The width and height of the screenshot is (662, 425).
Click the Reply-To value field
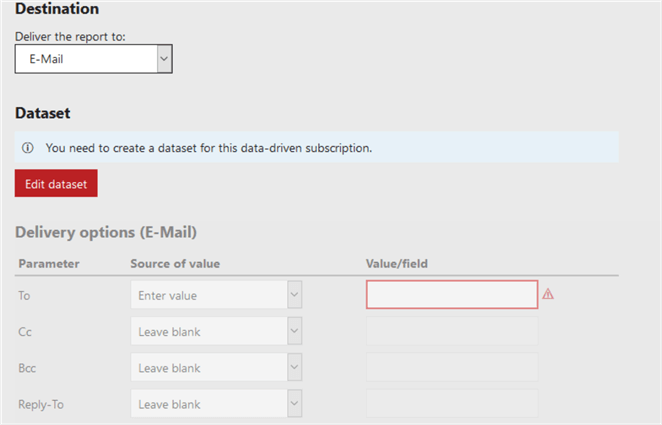(x=452, y=404)
